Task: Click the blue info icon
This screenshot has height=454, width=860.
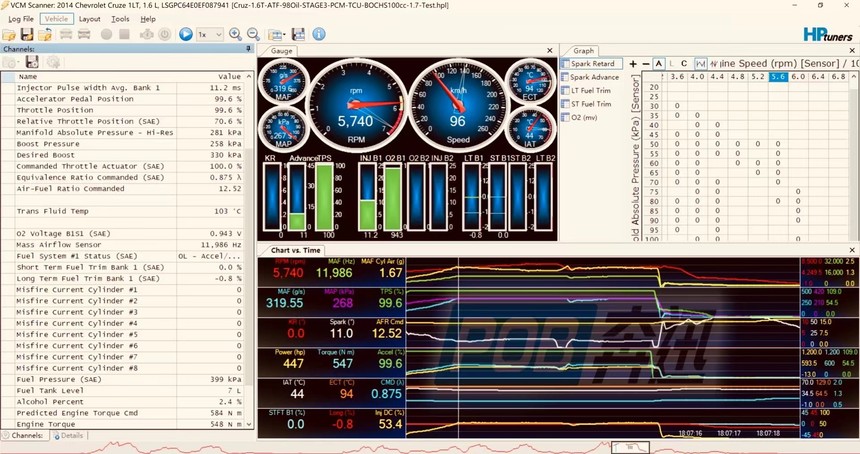Action: click(319, 34)
